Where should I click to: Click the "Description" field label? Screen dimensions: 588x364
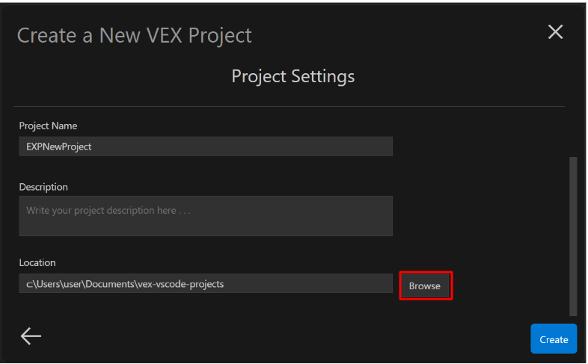tap(43, 187)
